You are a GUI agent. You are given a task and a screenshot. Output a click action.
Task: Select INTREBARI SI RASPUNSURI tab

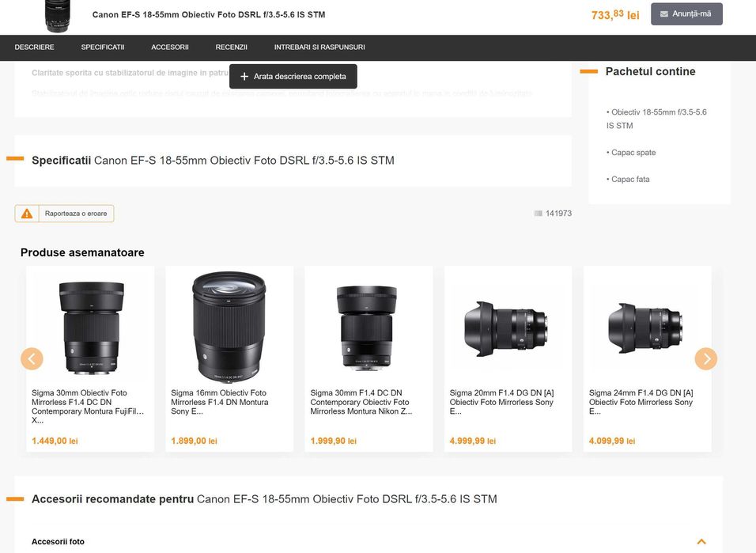coord(319,47)
